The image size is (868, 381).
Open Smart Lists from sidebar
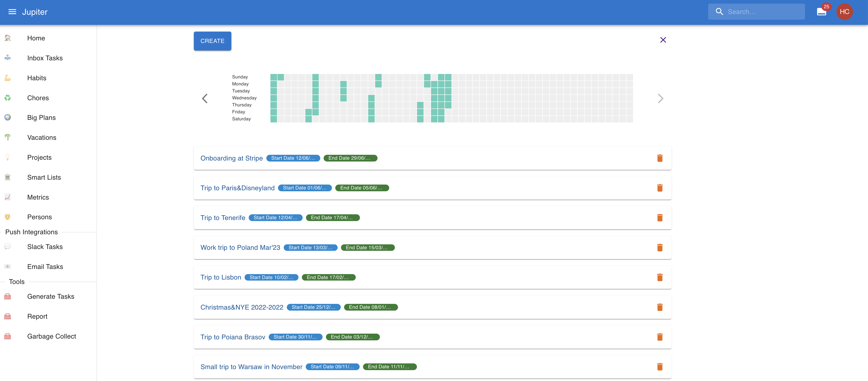[x=44, y=177]
